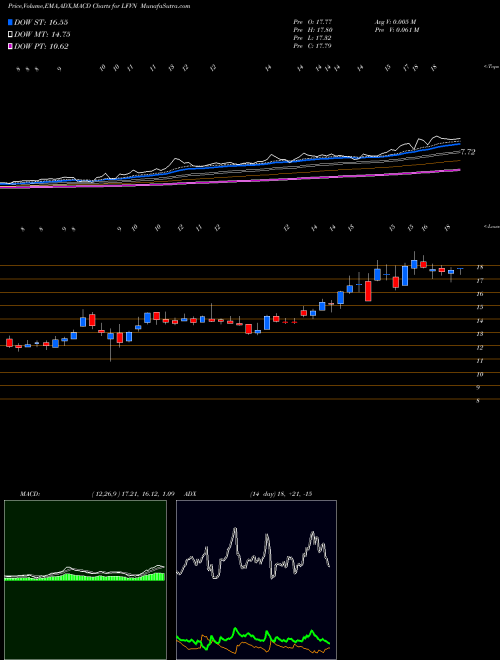
Task: Click the '<Tops' axis label
Action: click(x=491, y=67)
